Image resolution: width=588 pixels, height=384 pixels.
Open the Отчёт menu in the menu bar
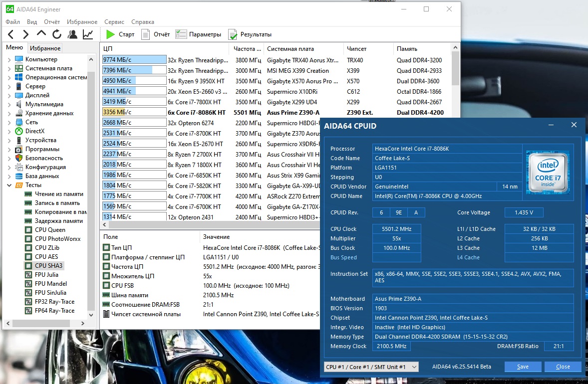pyautogui.click(x=52, y=22)
